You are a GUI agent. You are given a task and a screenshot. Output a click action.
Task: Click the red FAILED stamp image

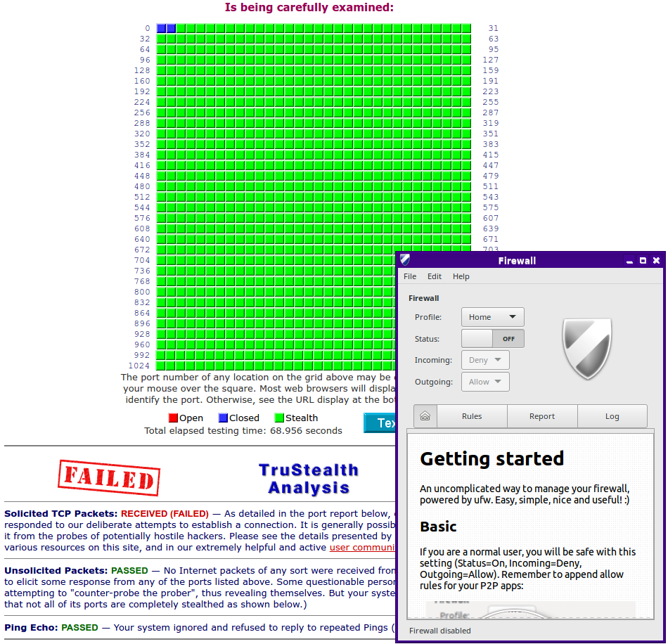110,478
